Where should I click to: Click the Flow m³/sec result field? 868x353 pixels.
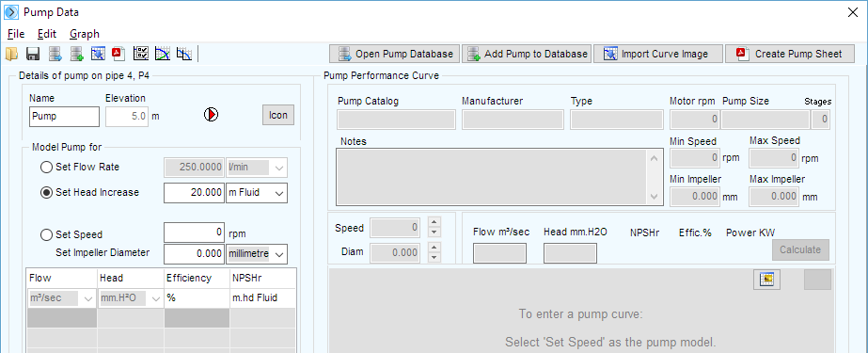pos(500,253)
